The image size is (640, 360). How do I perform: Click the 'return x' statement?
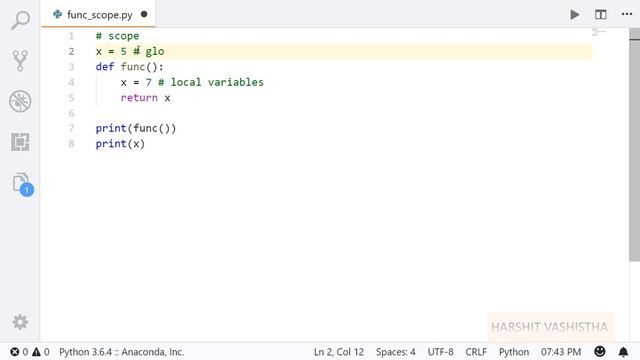pos(146,98)
